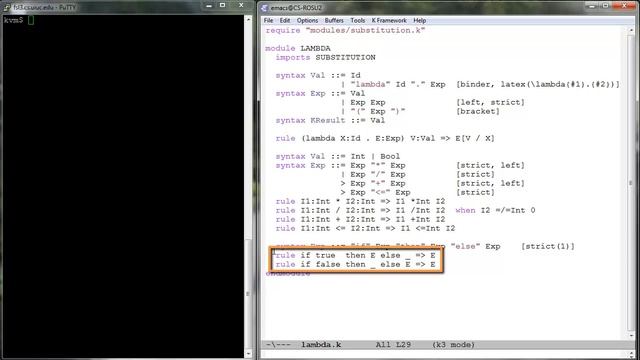This screenshot has height=360, width=640.
Task: Open the Buffers menu in Emacs
Action: coord(334,20)
